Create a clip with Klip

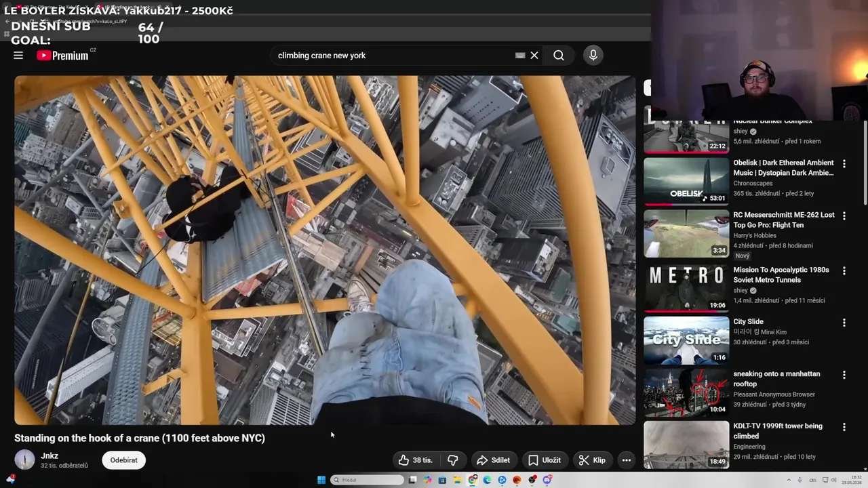click(x=592, y=460)
